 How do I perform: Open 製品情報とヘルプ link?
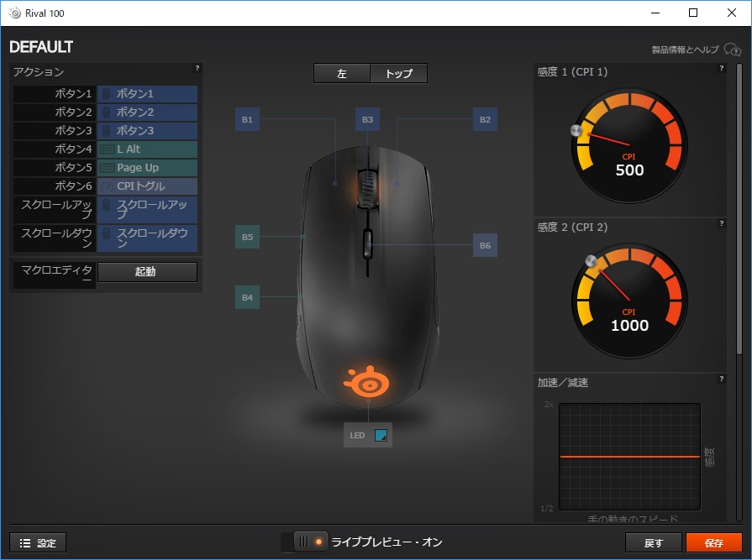pos(685,50)
